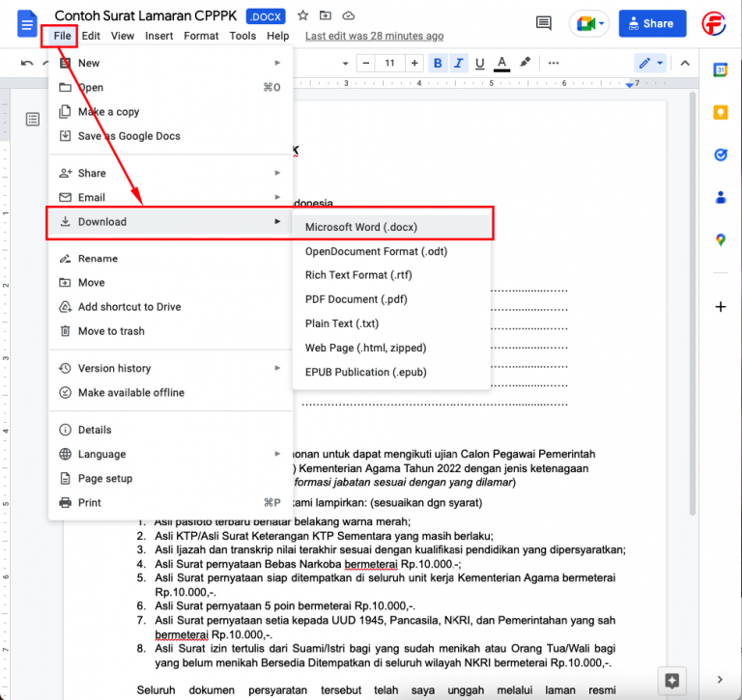Open Google Keep in the side panel
Image resolution: width=742 pixels, height=700 pixels.
(720, 113)
